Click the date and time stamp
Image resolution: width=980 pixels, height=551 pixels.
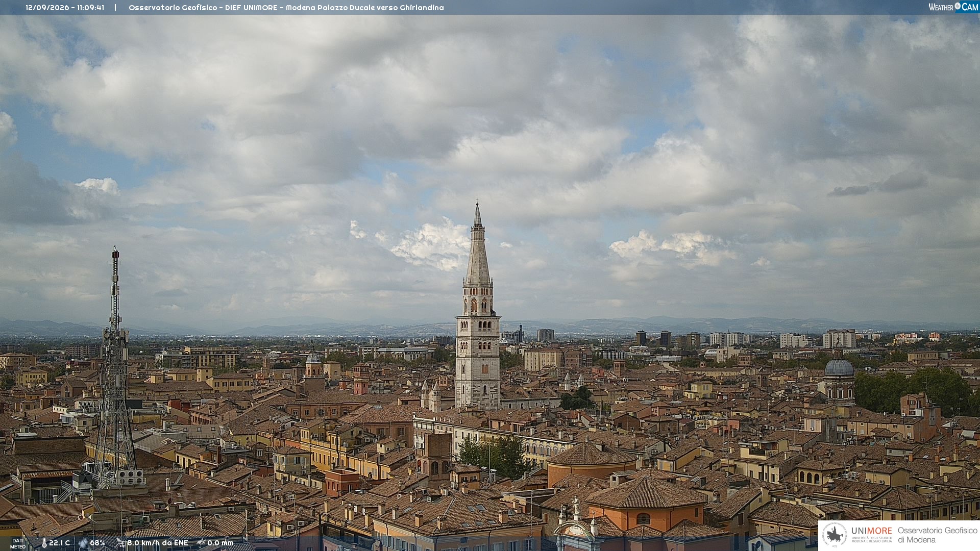tap(65, 8)
